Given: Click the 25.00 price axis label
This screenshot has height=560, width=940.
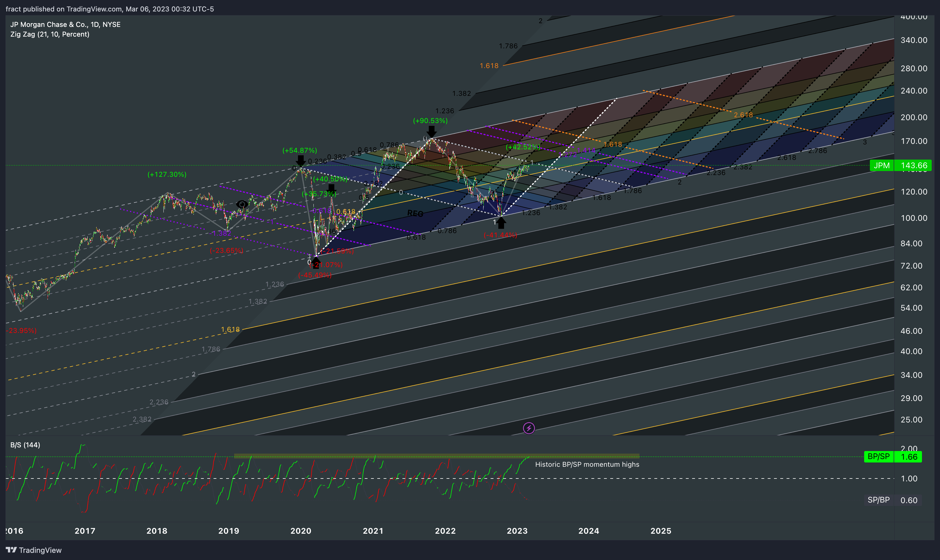Looking at the screenshot, I should point(911,420).
